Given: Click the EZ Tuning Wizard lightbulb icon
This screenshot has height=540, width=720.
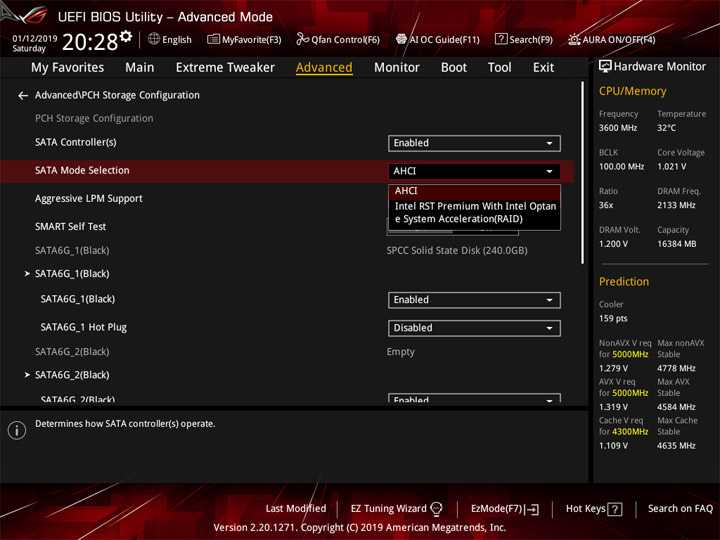Looking at the screenshot, I should pos(437,508).
